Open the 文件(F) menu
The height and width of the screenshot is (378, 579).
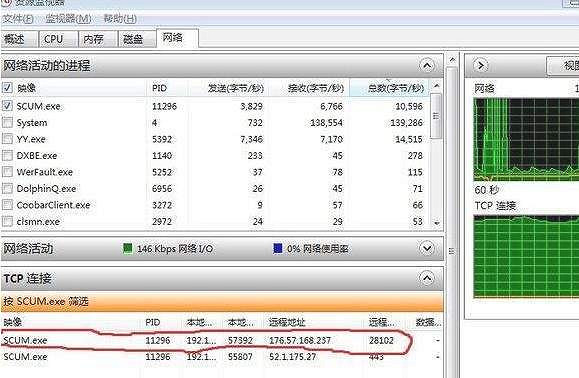click(x=18, y=18)
